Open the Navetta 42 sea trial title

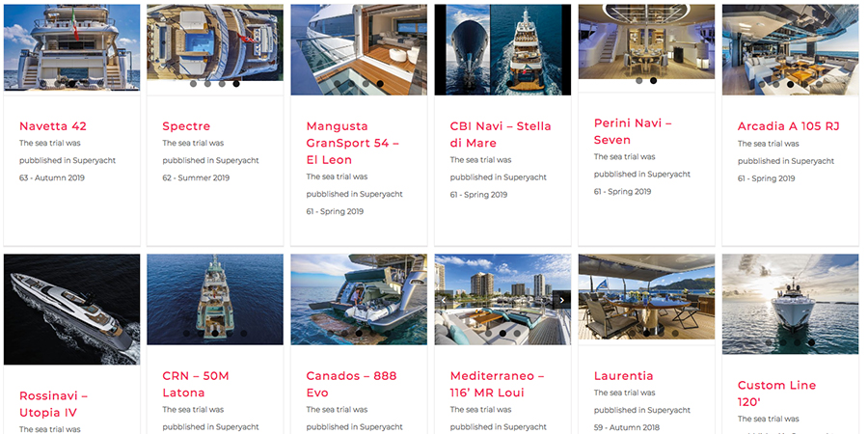coord(53,126)
